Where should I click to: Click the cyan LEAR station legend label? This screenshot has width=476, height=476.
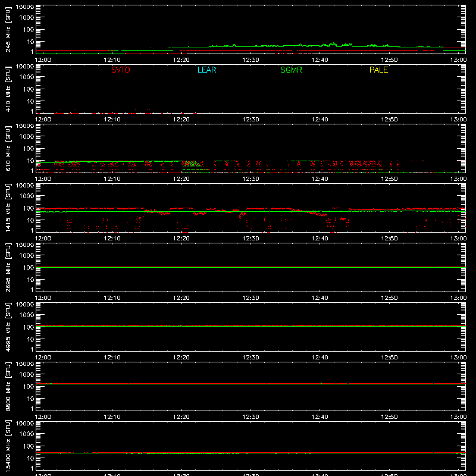pos(206,70)
